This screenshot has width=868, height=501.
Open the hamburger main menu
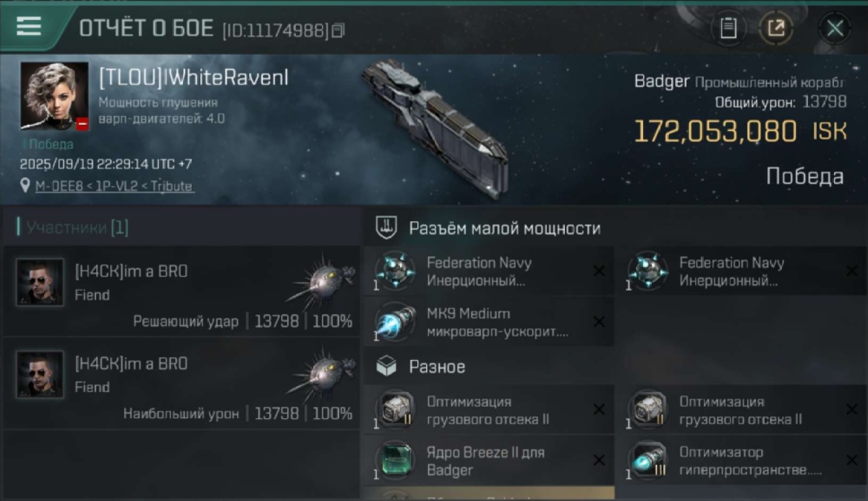29,27
